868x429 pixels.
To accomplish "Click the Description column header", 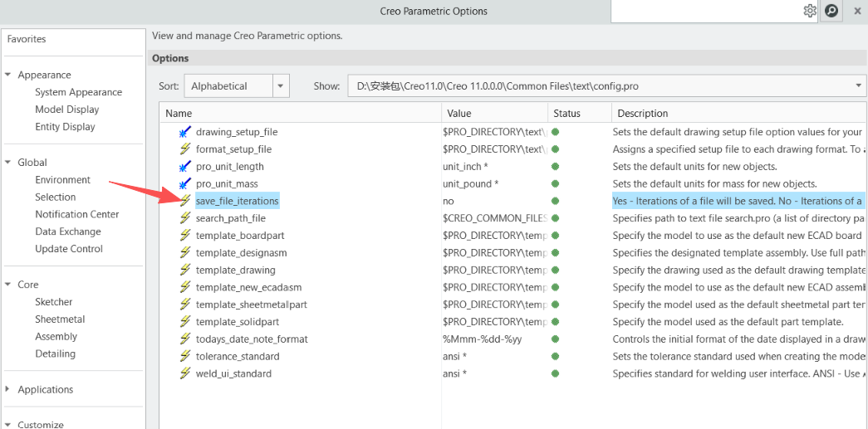I will point(738,114).
